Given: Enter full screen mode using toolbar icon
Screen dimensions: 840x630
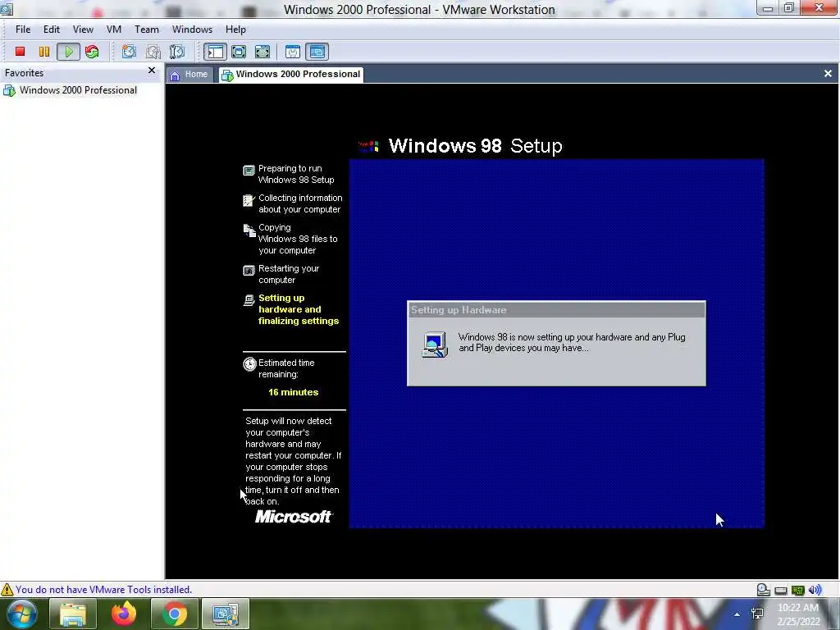Looking at the screenshot, I should pyautogui.click(x=239, y=52).
